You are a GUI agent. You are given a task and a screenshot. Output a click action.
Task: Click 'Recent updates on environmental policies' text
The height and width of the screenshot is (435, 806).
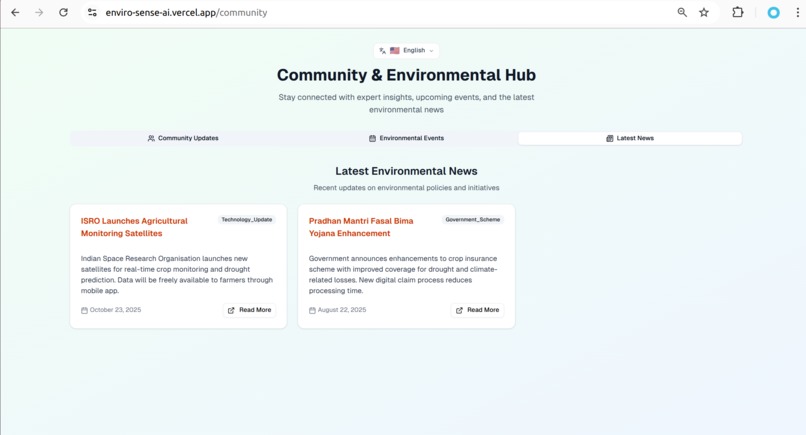click(x=406, y=188)
